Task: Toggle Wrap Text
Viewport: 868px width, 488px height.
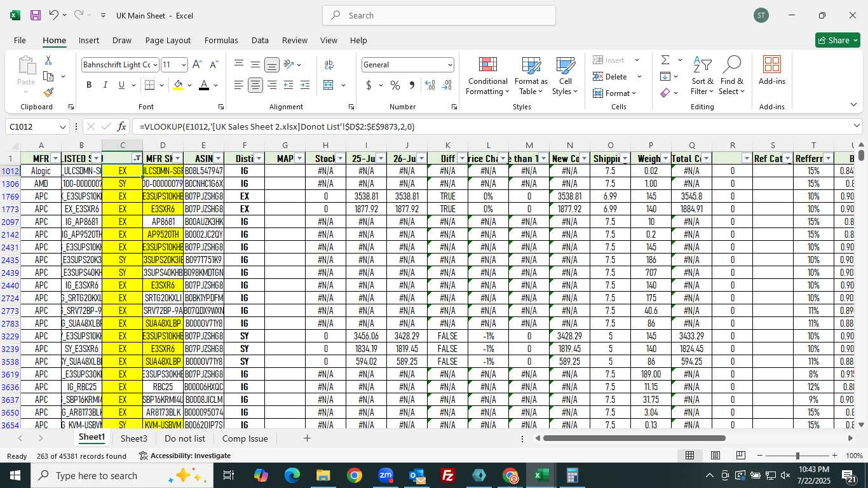Action: (329, 65)
